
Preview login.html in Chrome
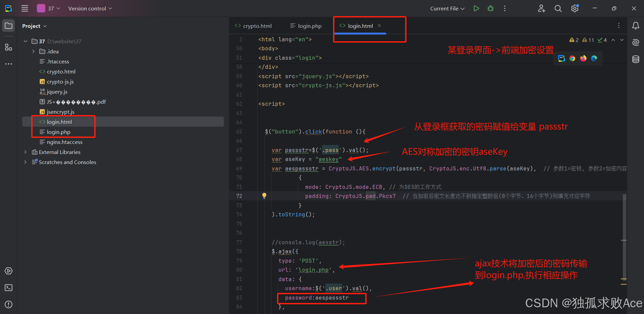pos(572,58)
